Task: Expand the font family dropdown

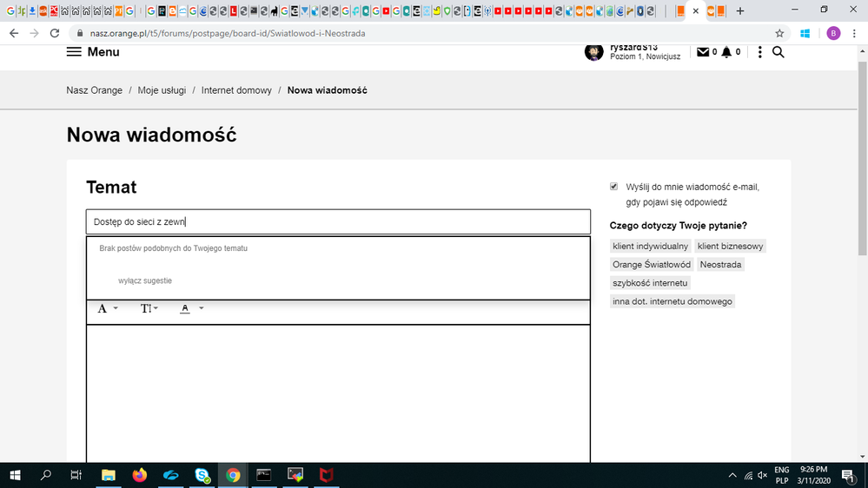Action: (x=108, y=308)
